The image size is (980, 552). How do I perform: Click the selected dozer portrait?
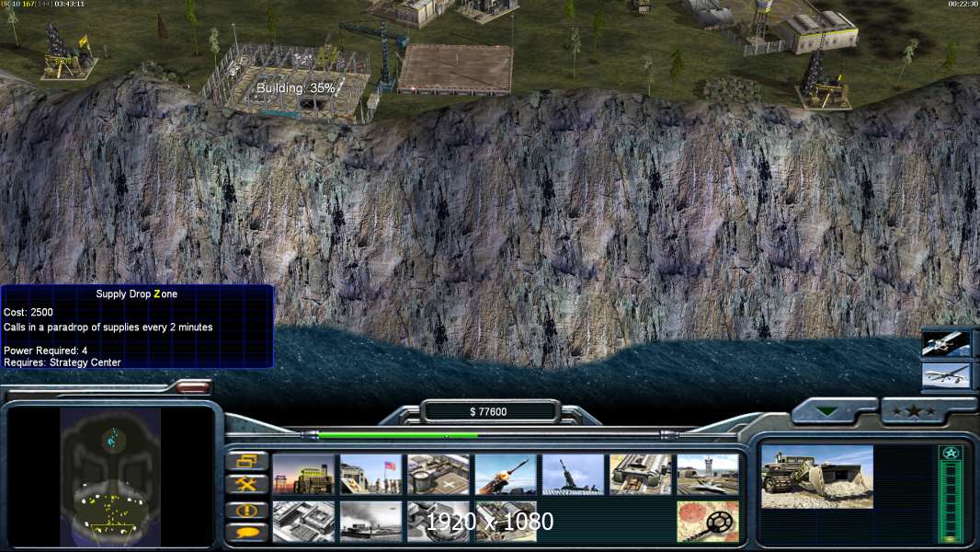(817, 477)
